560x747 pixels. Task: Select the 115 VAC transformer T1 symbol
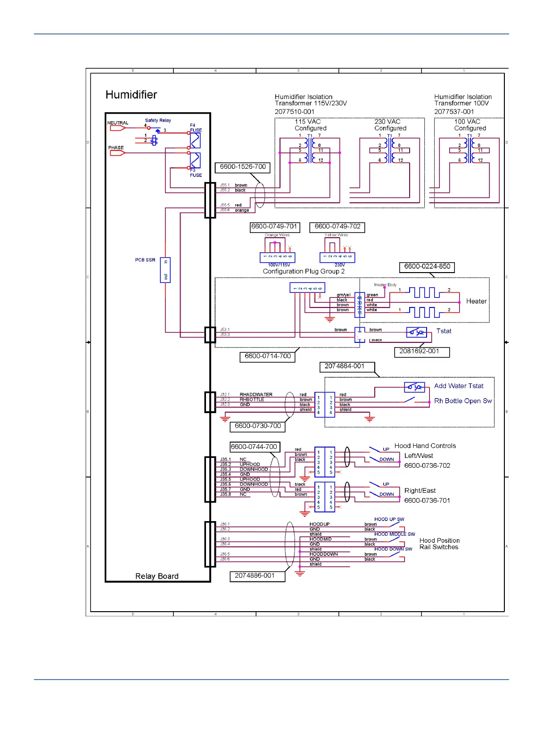pos(310,150)
